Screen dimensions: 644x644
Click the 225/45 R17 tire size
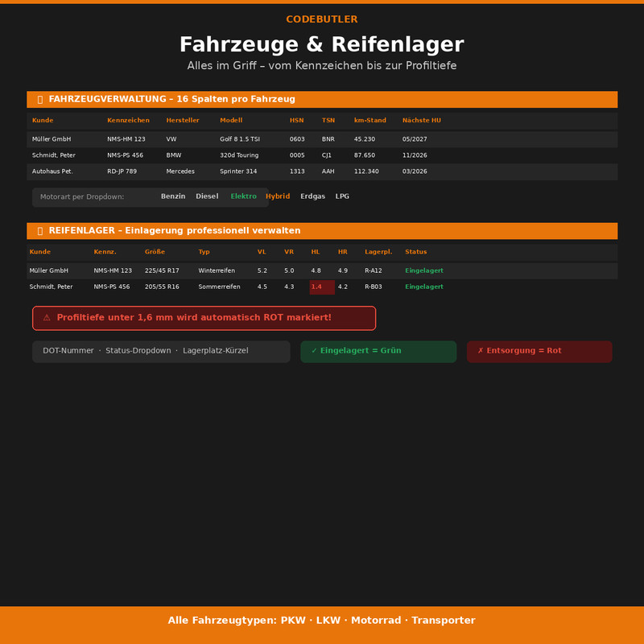162,270
